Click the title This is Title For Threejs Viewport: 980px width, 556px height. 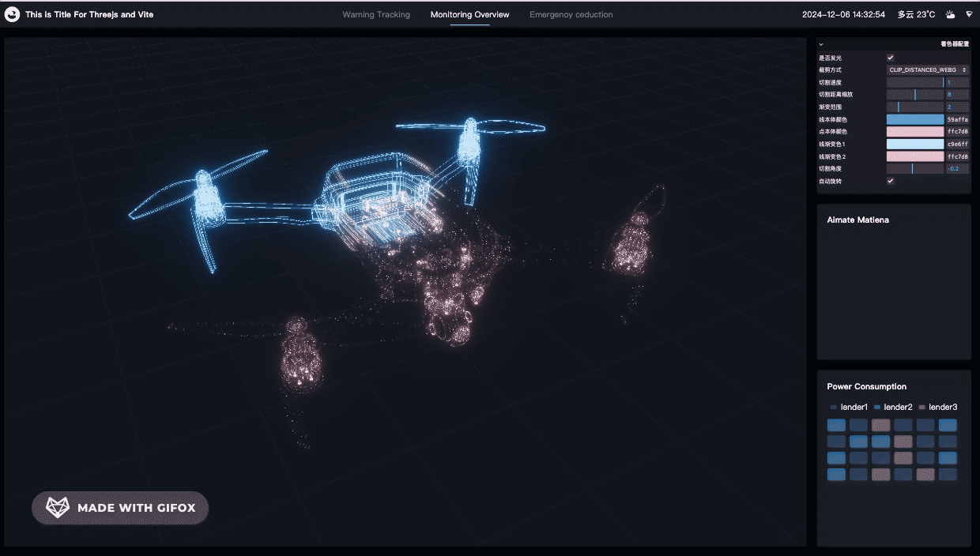tap(89, 14)
